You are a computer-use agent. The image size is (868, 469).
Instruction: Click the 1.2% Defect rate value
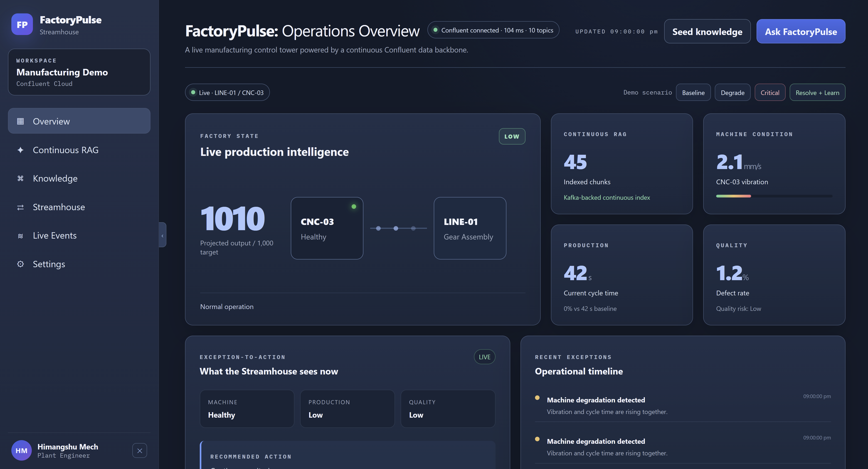732,273
